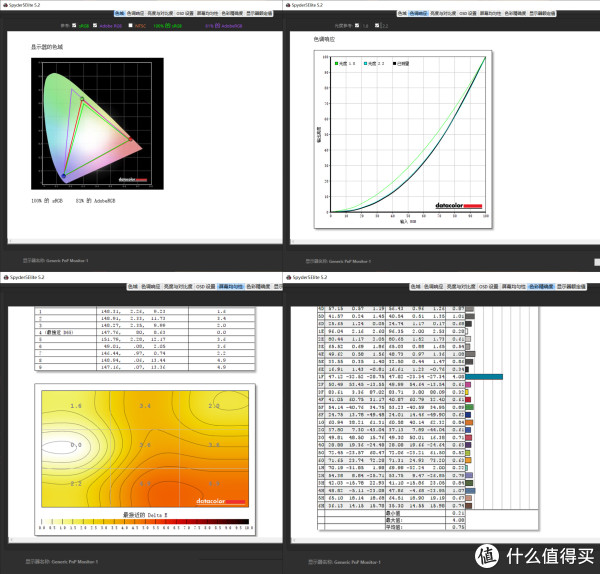The width and height of the screenshot is (600, 574).
Task: Click the 光度 1.8 legend entry in tone graph
Action: point(345,64)
